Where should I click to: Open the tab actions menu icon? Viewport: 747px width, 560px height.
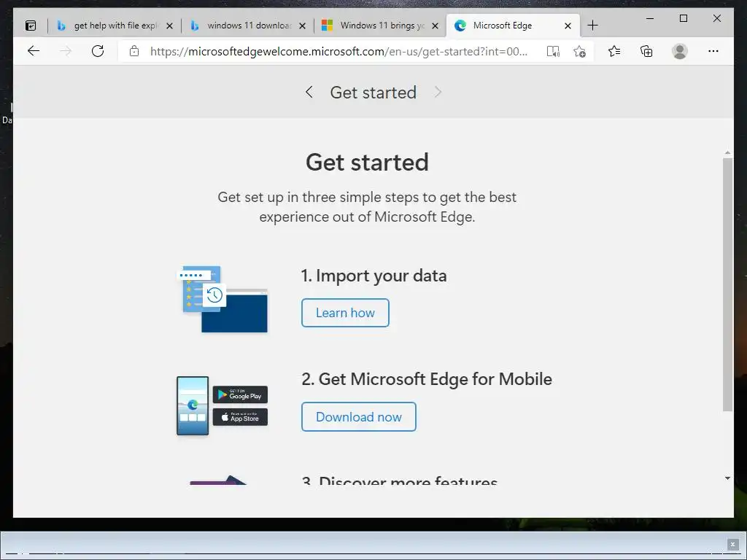tap(31, 26)
